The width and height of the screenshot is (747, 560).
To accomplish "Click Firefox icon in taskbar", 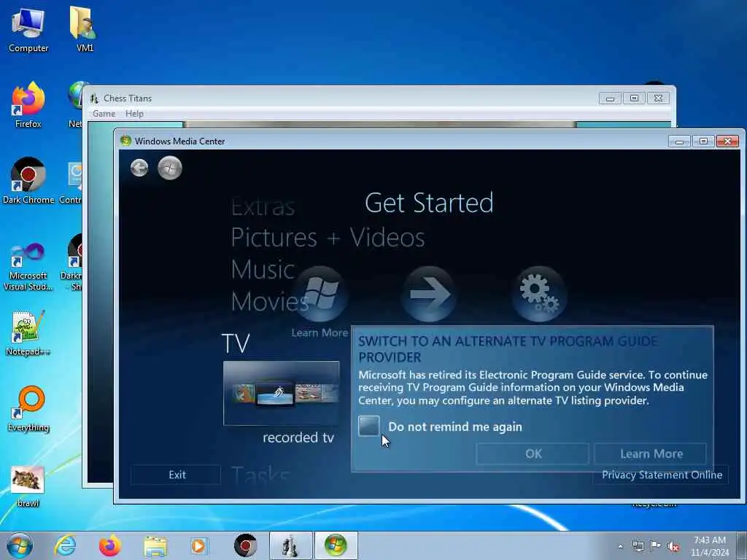I will [109, 545].
